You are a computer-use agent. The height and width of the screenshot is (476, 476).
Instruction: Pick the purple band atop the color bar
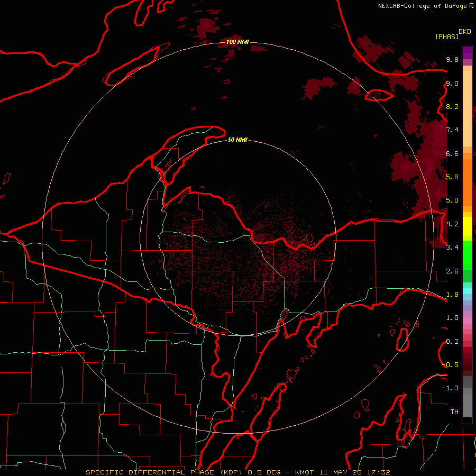[x=467, y=53]
